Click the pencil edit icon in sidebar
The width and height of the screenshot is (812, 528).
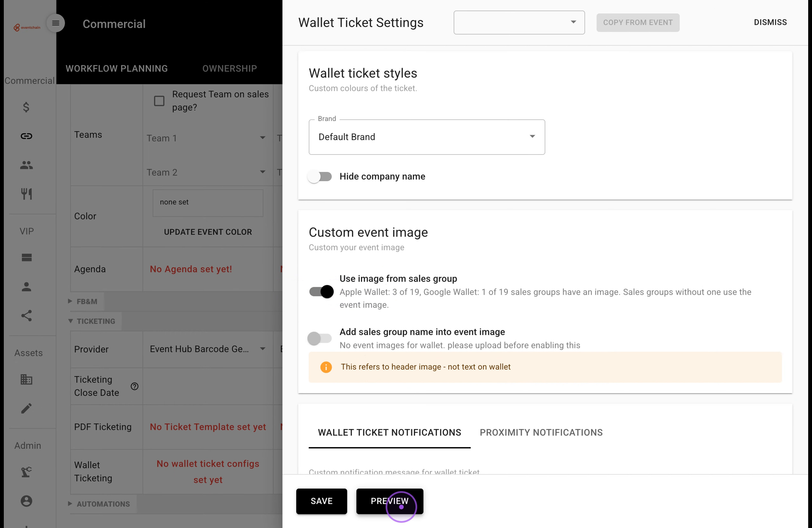(26, 408)
